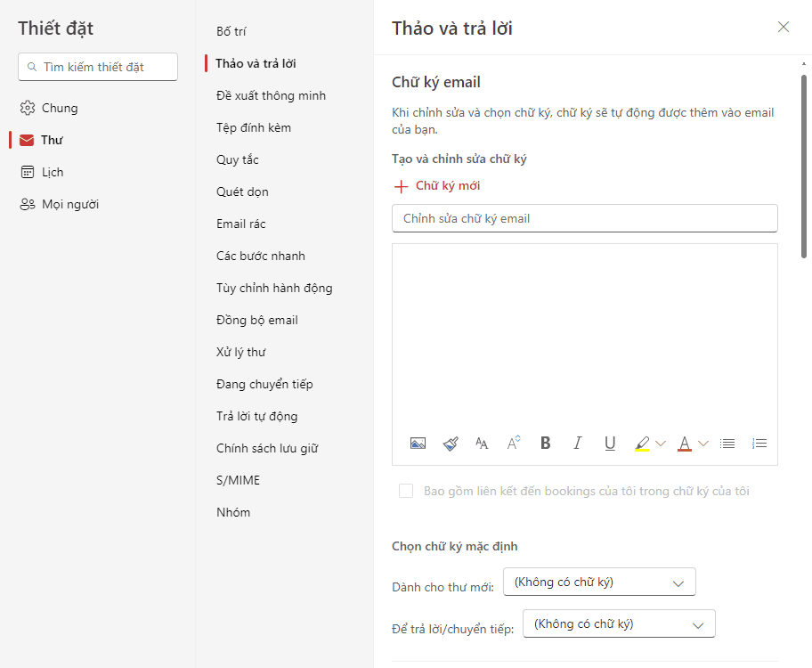Click the Lịch calendar icon
The height and width of the screenshot is (668, 812).
point(28,172)
